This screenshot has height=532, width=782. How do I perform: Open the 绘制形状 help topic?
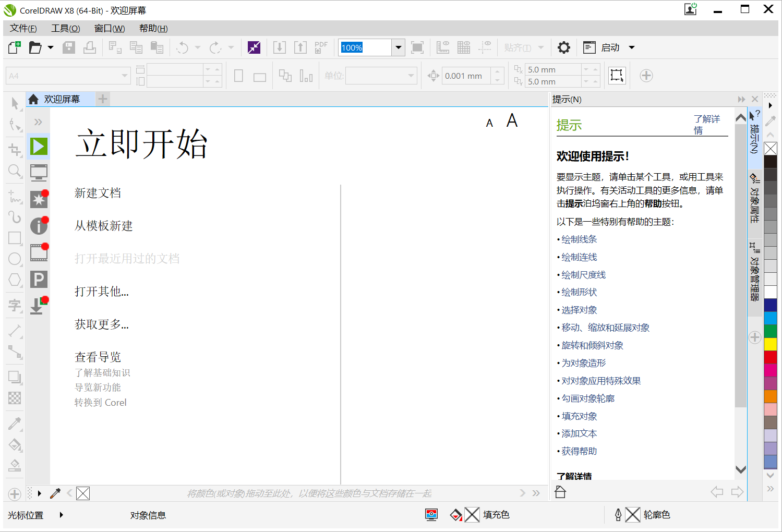(x=579, y=292)
